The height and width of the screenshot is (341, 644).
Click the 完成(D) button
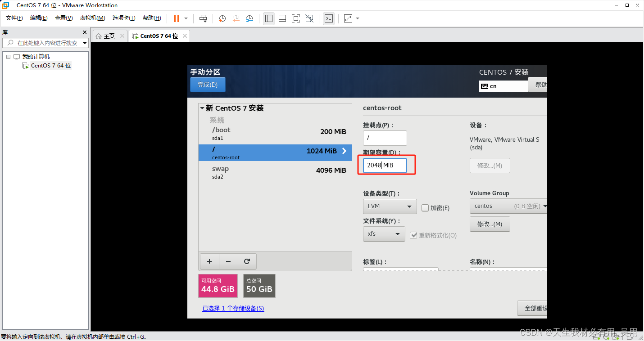click(x=208, y=85)
